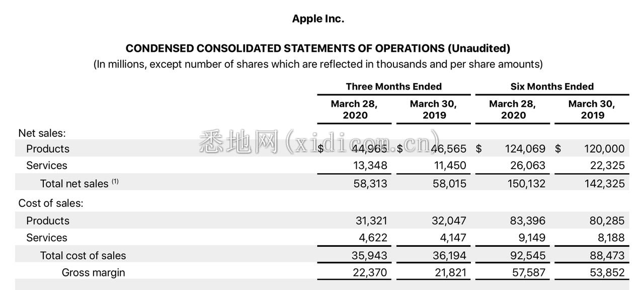The width and height of the screenshot is (644, 290).
Task: Select the Gross margin row label
Action: coord(94,272)
